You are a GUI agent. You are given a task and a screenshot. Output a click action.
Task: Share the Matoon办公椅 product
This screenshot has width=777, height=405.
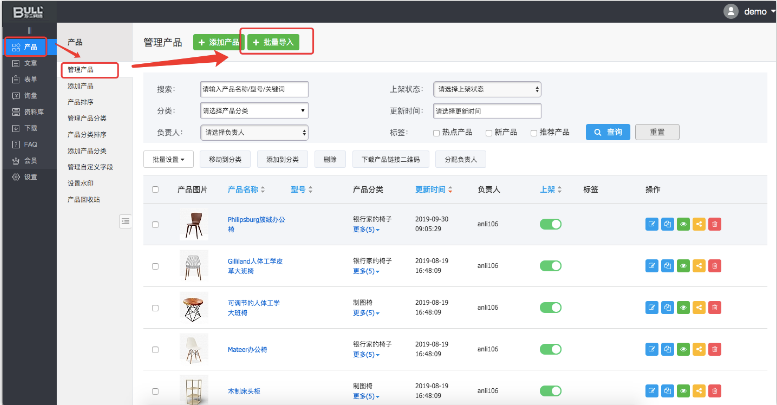[699, 349]
